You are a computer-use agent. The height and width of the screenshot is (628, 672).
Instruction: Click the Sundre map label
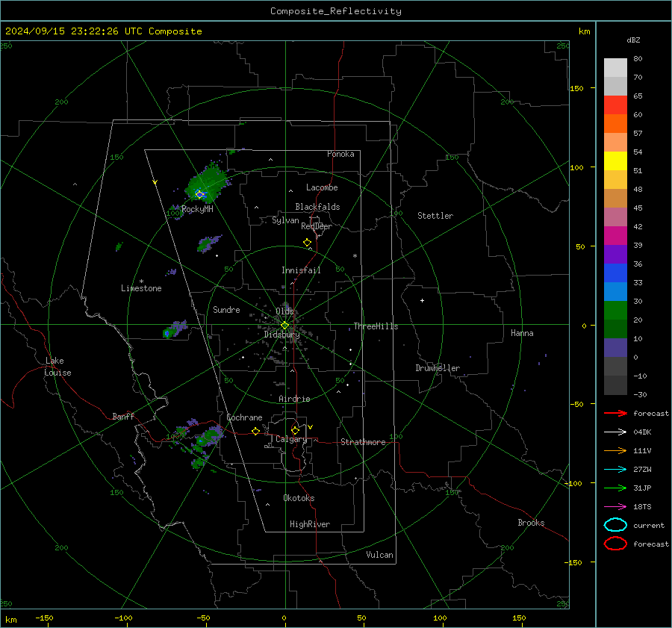click(226, 310)
